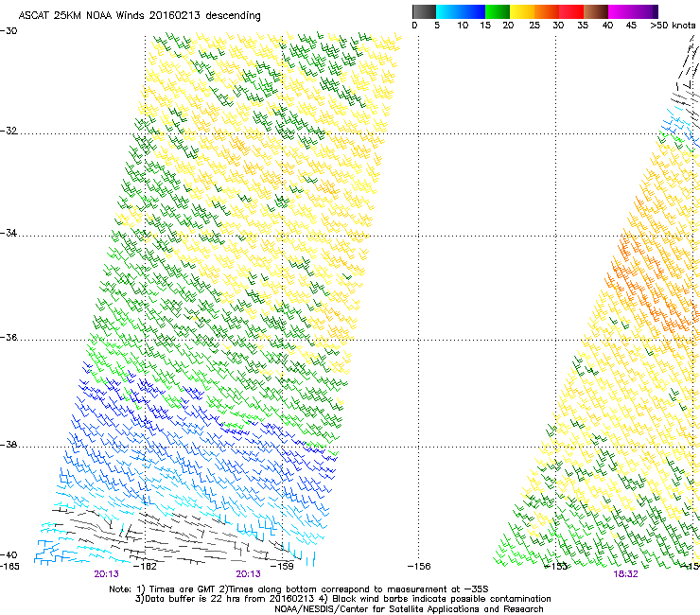Click the legend tick label 10
Screen dimensions: 700x615
[x=463, y=26]
